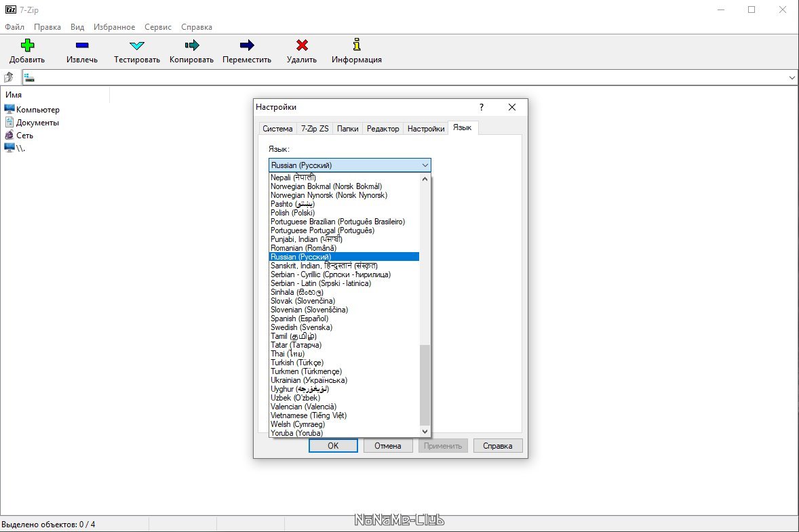This screenshot has height=532, width=799.
Task: Choose Nepali from the language list
Action: (344, 178)
